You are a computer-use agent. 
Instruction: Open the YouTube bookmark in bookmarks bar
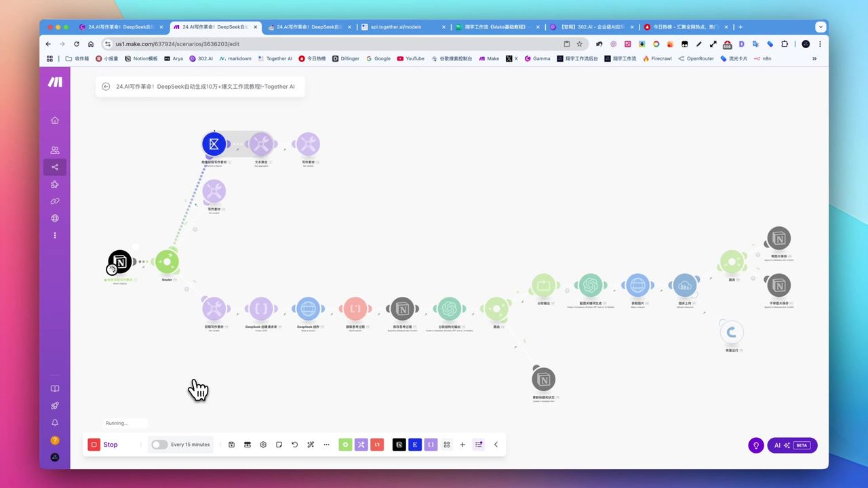tap(410, 59)
